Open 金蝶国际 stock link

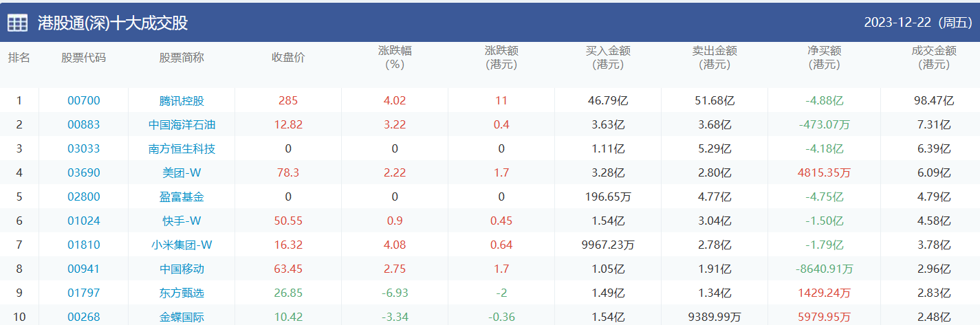coord(182,317)
